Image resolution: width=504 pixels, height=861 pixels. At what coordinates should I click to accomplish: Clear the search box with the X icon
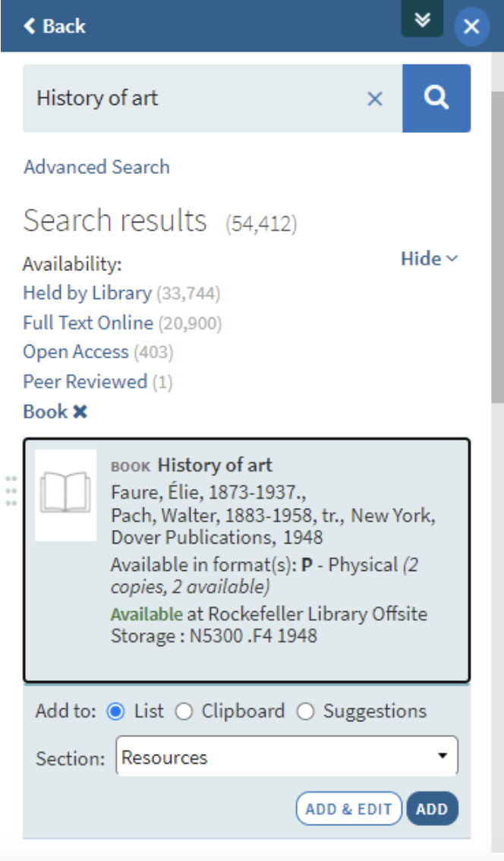pyautogui.click(x=374, y=99)
